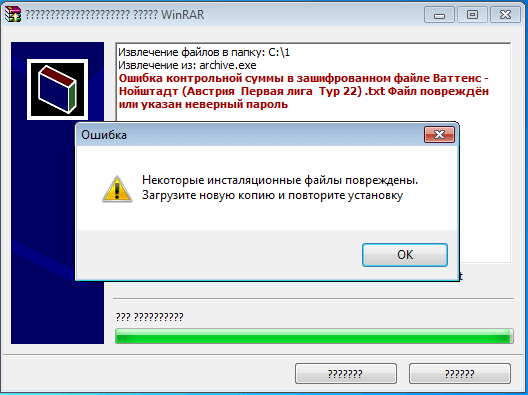Click the 'Извлечение файлов в папку: C:\1' line
Screen dimensions: 528x395
[x=204, y=53]
